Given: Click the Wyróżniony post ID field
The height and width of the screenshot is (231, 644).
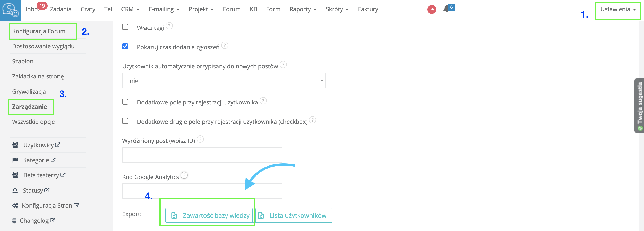Looking at the screenshot, I should point(202,155).
